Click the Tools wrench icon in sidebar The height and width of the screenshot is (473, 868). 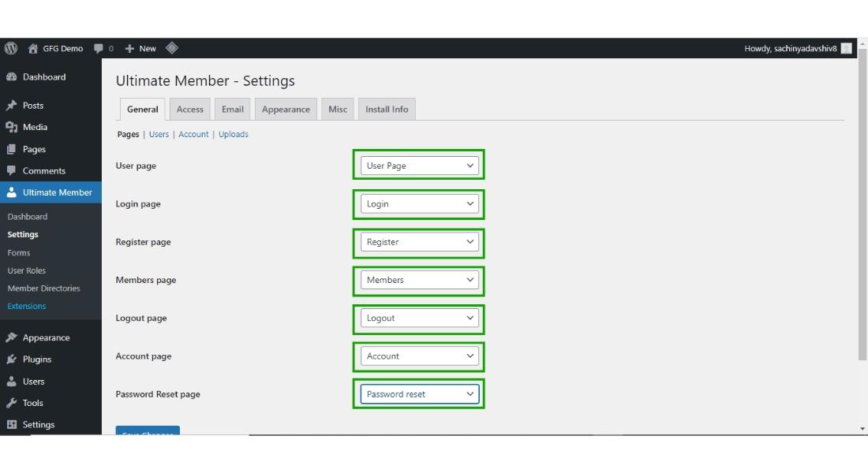[x=11, y=403]
